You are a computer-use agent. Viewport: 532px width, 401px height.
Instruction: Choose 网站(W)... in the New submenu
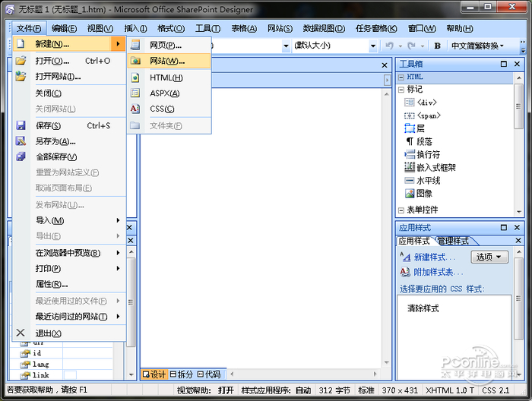(x=169, y=61)
